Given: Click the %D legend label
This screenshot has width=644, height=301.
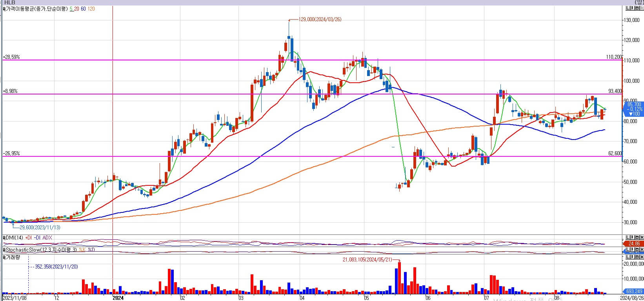Looking at the screenshot, I should 91,250.
